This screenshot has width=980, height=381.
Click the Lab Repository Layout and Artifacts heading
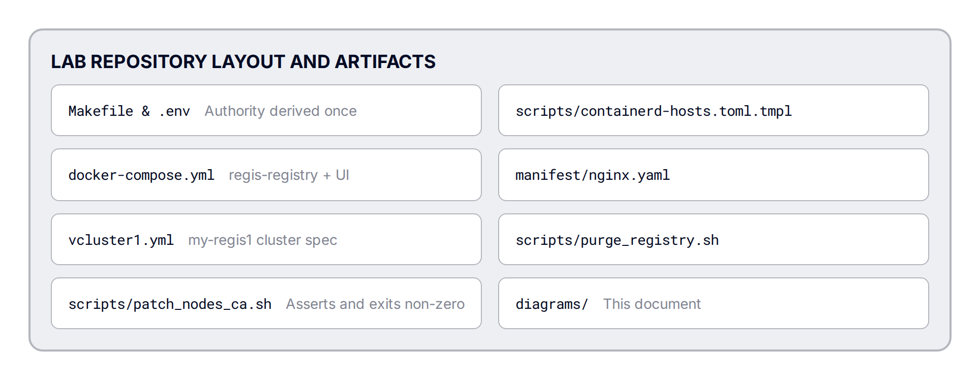pyautogui.click(x=243, y=61)
